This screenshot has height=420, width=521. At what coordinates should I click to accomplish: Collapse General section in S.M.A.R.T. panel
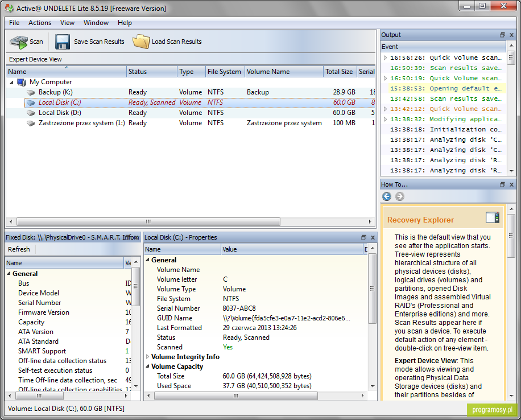point(9,274)
